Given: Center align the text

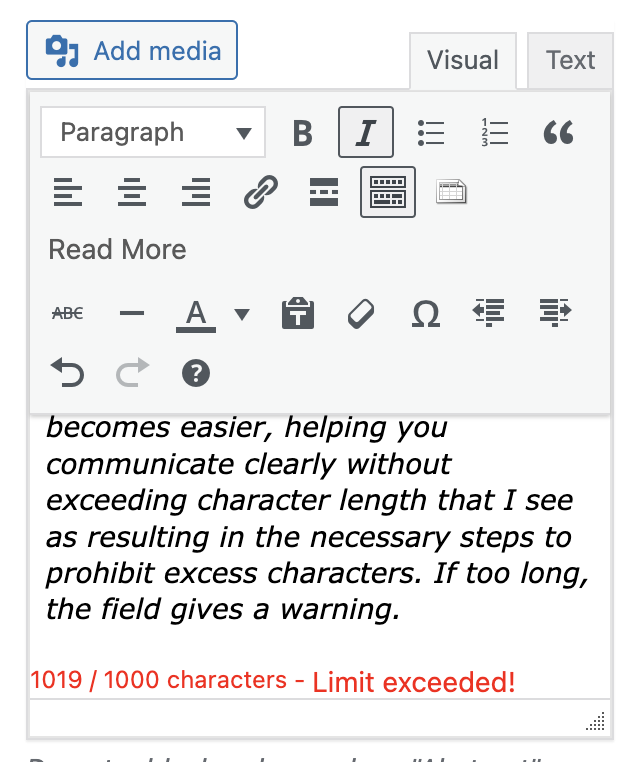Looking at the screenshot, I should [x=132, y=192].
